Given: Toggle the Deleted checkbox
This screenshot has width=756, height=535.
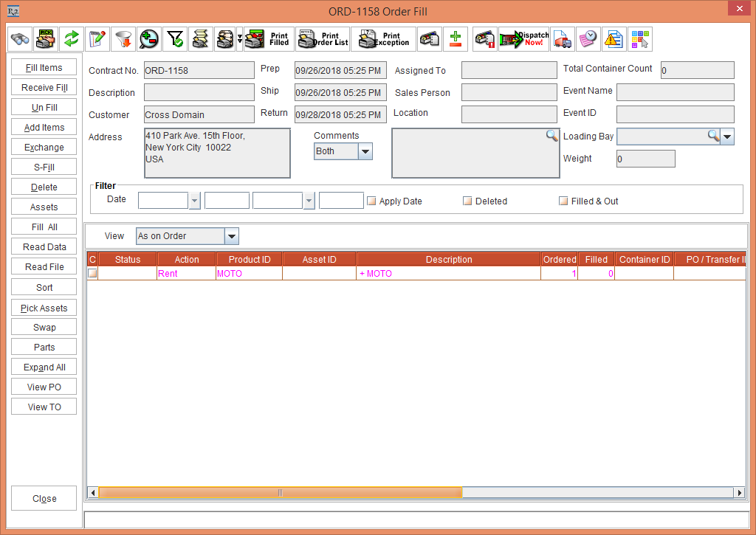Looking at the screenshot, I should pos(467,201).
